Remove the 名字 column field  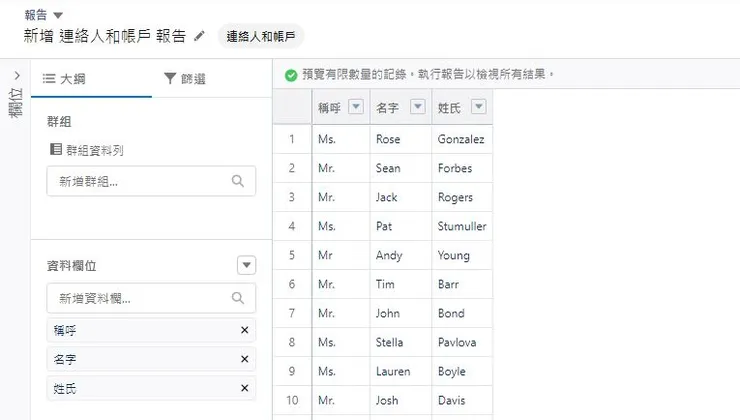click(244, 359)
